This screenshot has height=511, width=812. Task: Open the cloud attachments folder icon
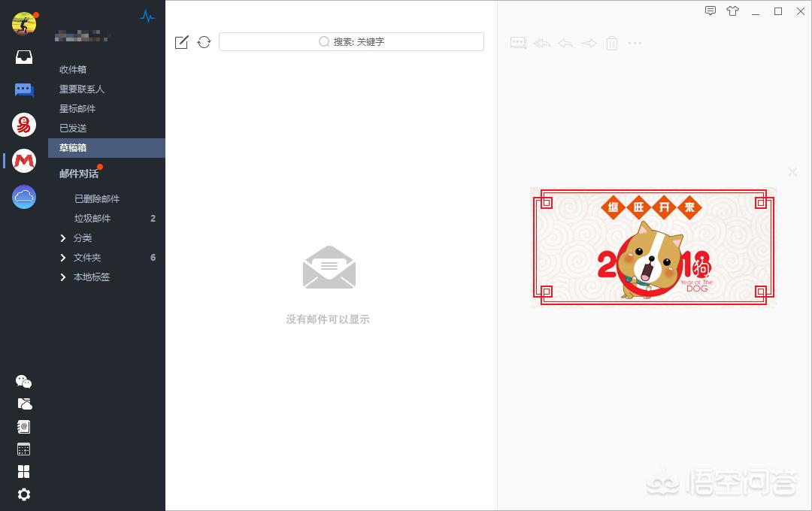pos(24,404)
